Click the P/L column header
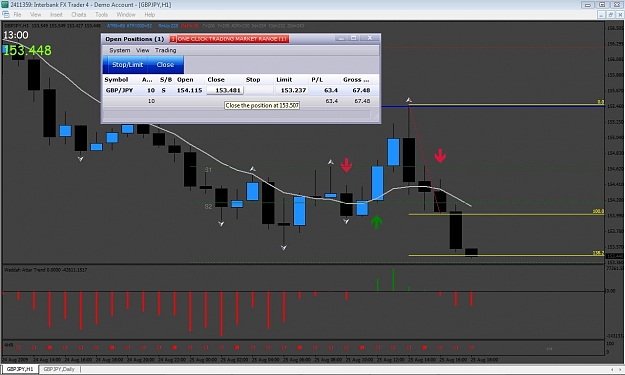This screenshot has height=375, width=625. click(x=317, y=80)
